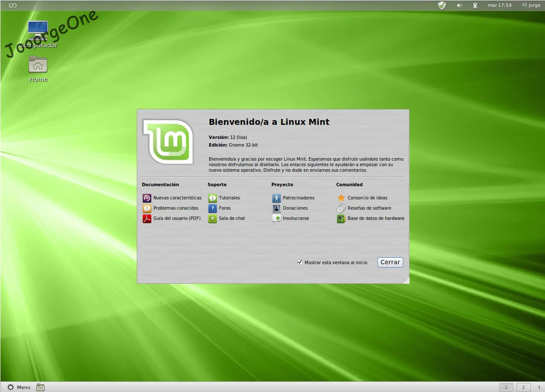Open the Jorge user menu
This screenshot has width=545, height=392.
pos(531,5)
